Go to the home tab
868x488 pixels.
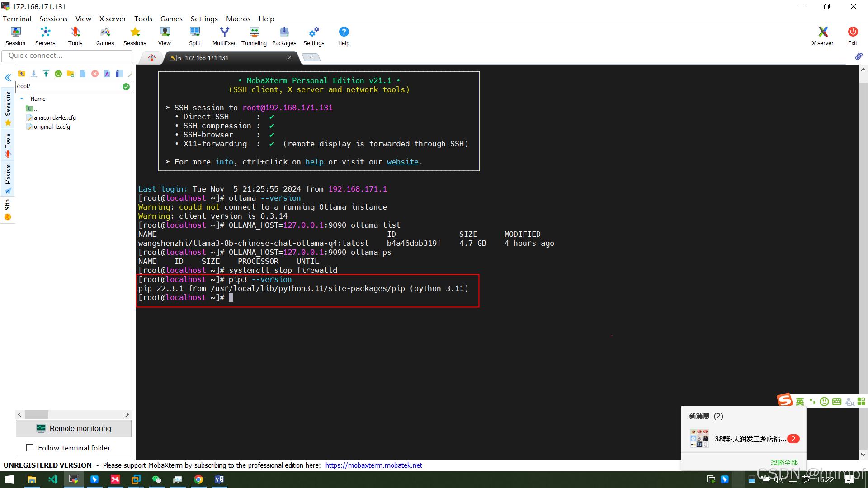152,58
